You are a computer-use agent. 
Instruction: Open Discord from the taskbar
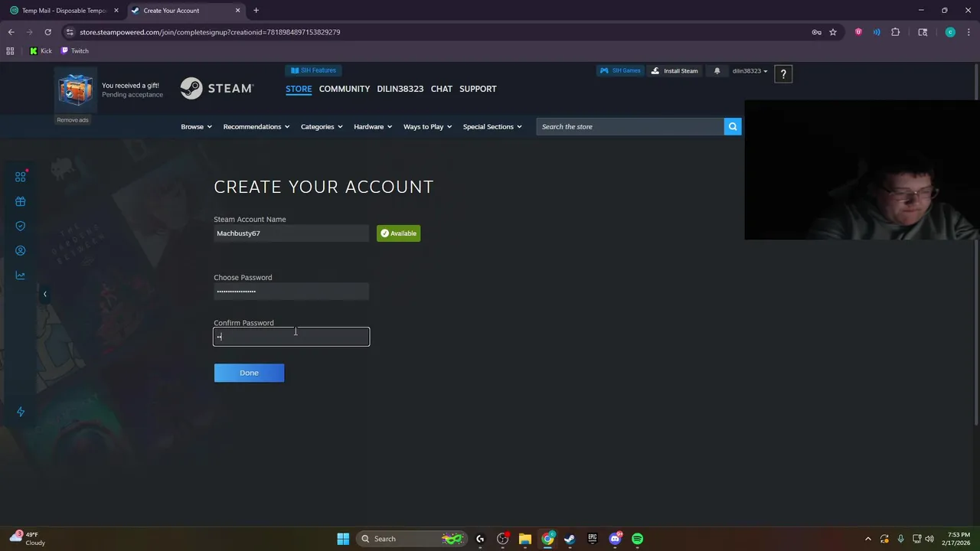point(615,539)
